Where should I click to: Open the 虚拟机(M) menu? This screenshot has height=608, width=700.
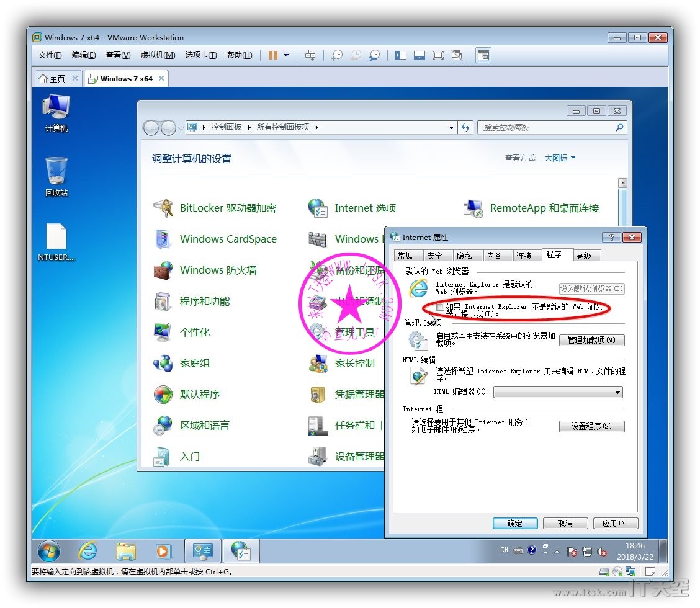(158, 55)
